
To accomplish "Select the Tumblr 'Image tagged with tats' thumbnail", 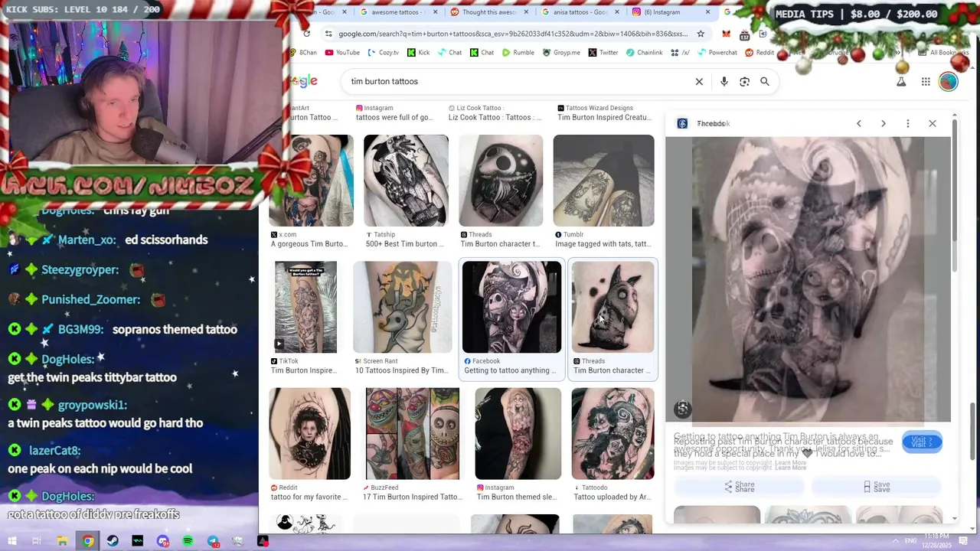I will tap(603, 181).
